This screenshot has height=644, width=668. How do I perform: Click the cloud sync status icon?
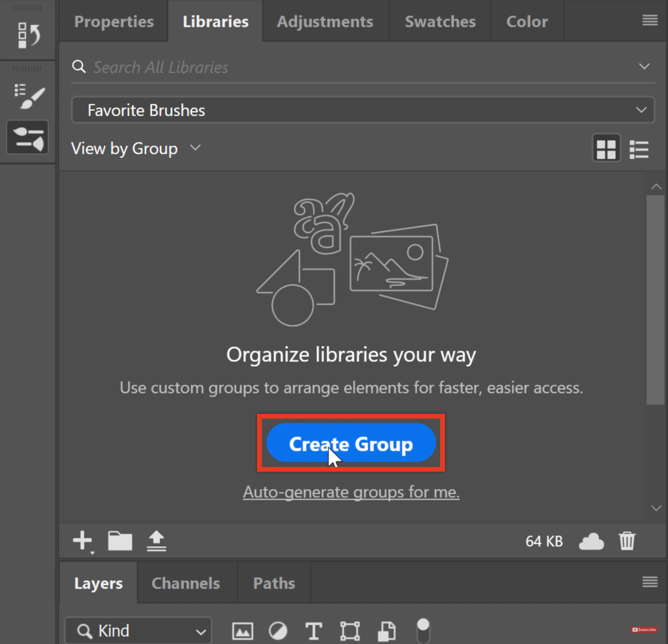[x=591, y=541]
